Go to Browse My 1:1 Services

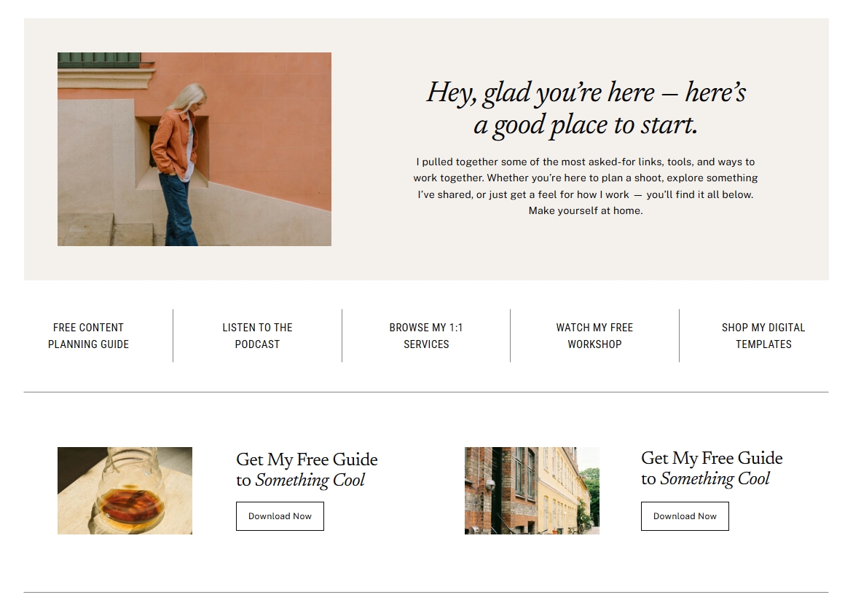[426, 336]
